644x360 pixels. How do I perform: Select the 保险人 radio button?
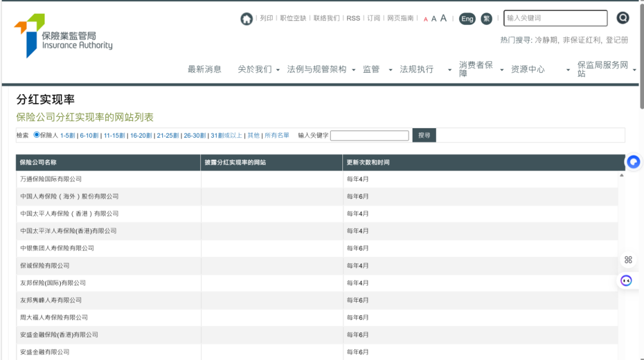37,135
